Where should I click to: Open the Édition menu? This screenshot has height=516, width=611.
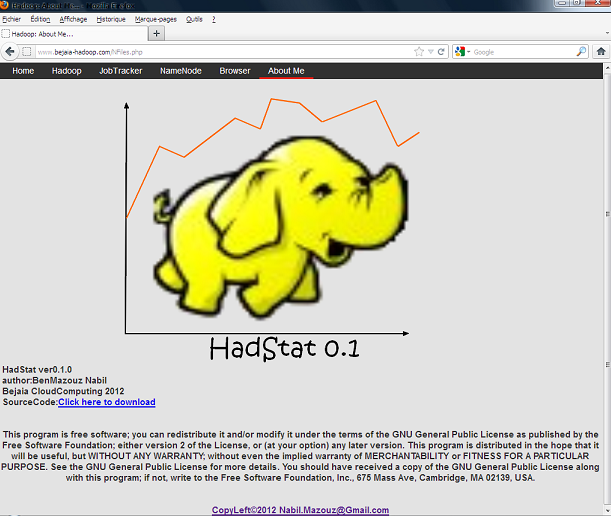pos(40,19)
